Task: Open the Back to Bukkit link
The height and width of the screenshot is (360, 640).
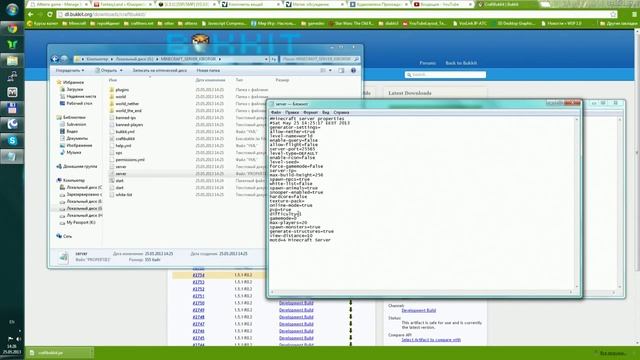Action: pos(461,63)
